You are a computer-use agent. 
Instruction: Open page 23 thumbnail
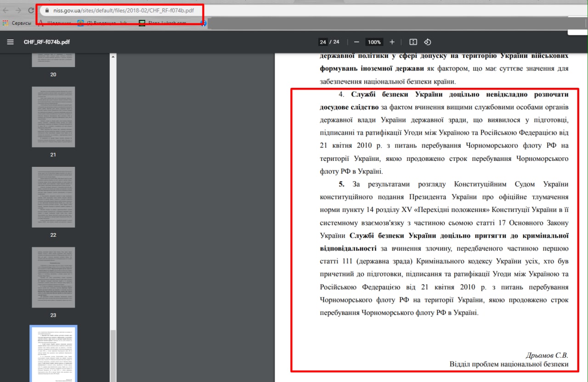53,278
